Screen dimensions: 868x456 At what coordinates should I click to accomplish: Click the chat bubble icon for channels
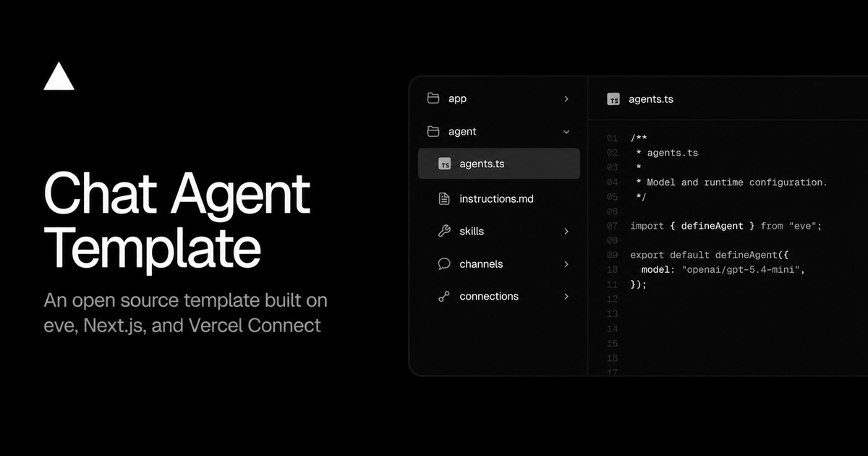(445, 264)
